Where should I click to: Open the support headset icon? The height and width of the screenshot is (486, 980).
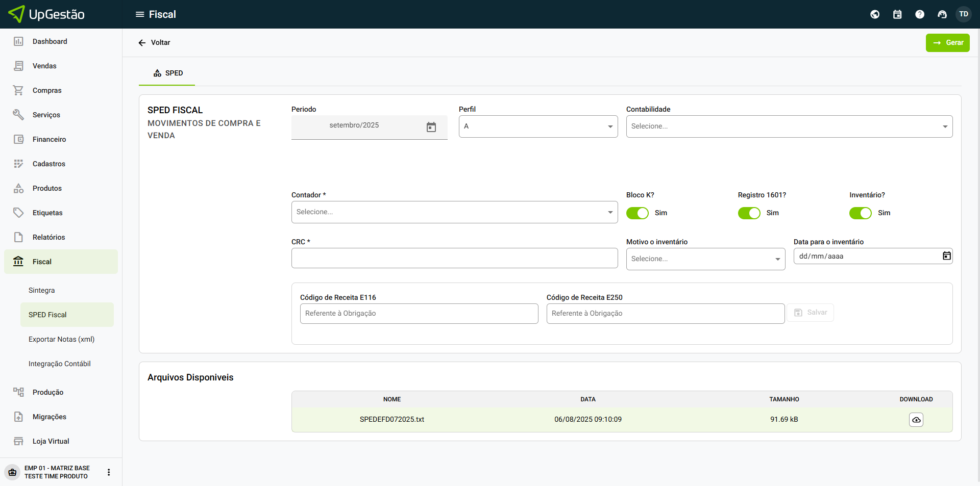(942, 14)
